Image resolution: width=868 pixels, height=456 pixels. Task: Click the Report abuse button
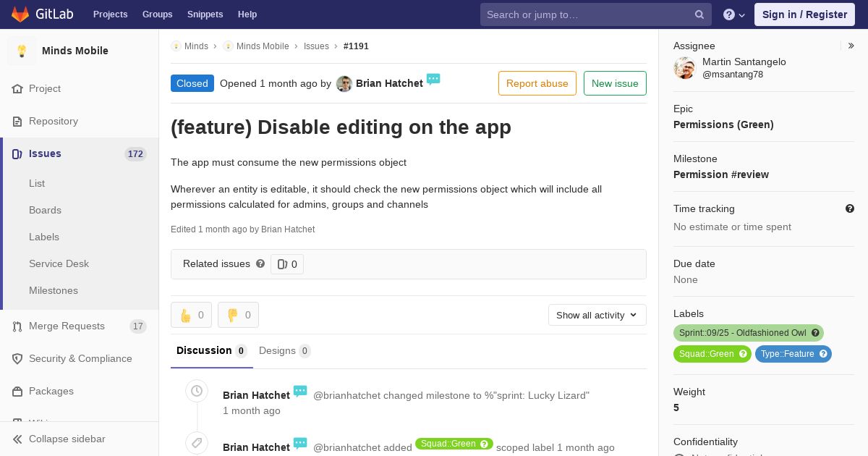coord(537,83)
